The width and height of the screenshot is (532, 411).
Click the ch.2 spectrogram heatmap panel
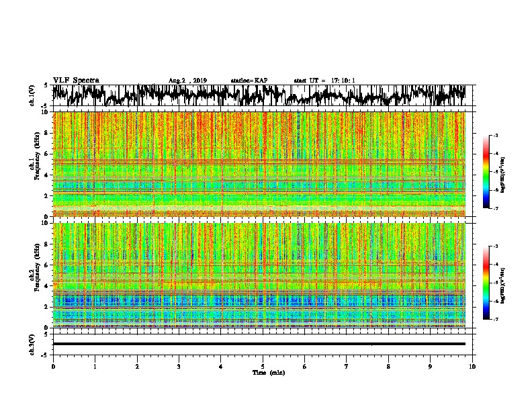pos(259,275)
